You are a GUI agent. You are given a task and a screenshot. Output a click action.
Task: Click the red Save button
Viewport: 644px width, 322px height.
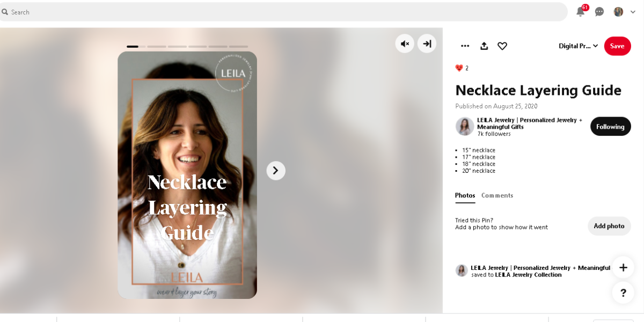617,46
